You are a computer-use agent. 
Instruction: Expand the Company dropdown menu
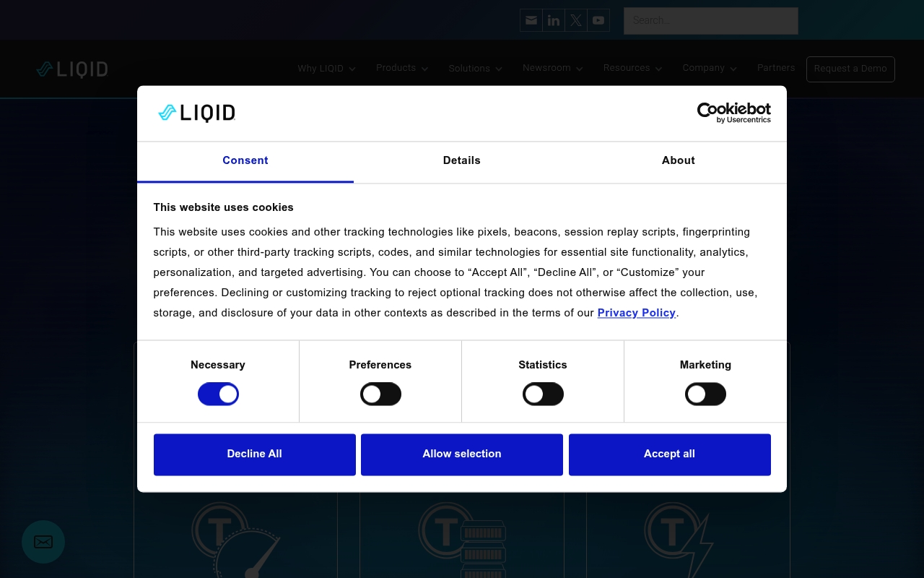tap(710, 68)
